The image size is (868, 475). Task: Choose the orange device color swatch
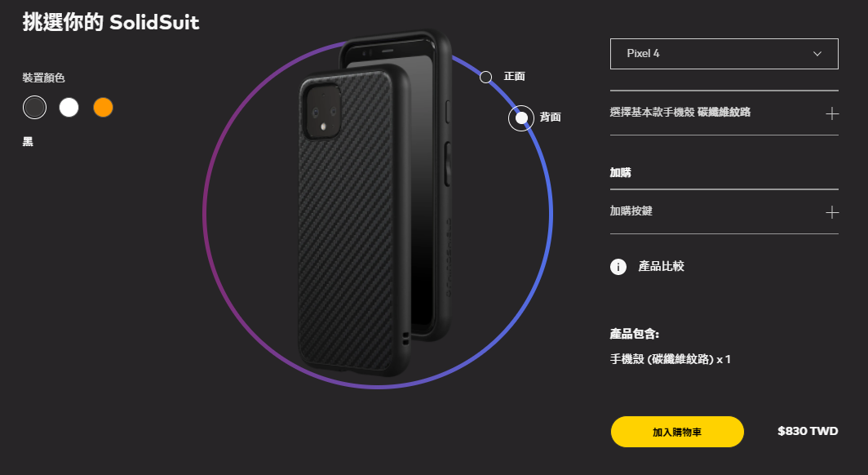pyautogui.click(x=103, y=108)
